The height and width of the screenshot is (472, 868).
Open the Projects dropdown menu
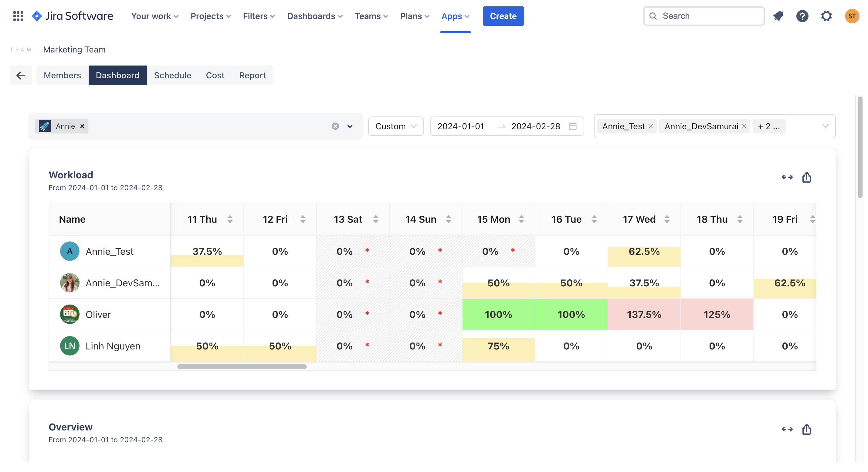click(211, 16)
